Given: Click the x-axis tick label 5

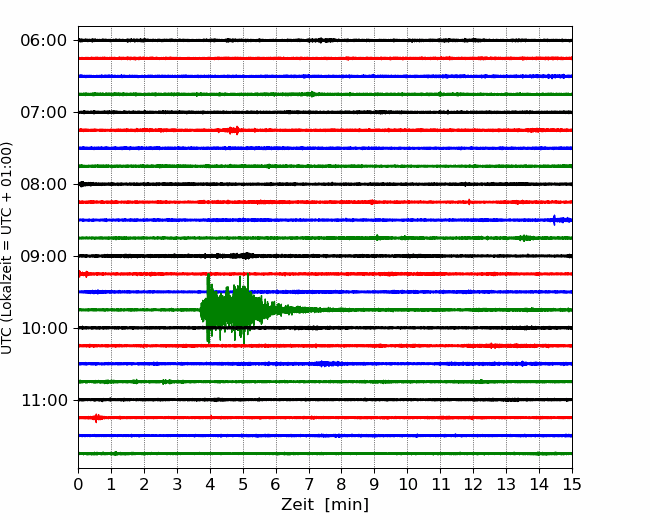Looking at the screenshot, I should 243,484.
